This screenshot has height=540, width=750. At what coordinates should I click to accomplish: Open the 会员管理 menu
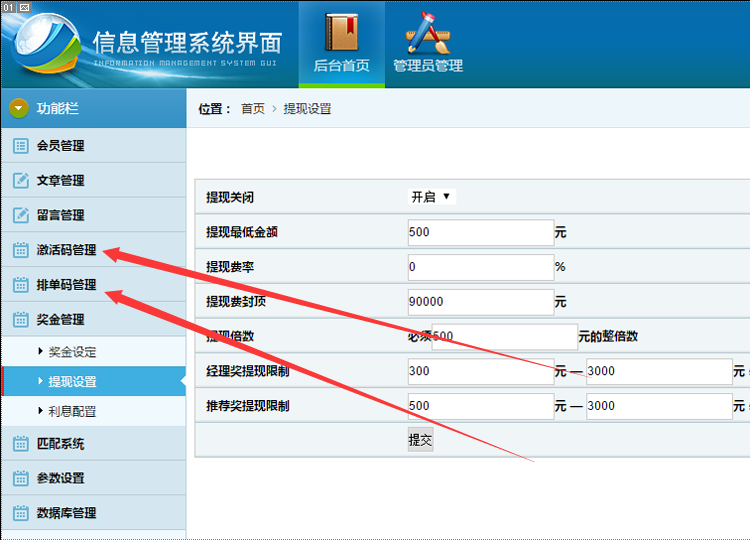pyautogui.click(x=94, y=145)
